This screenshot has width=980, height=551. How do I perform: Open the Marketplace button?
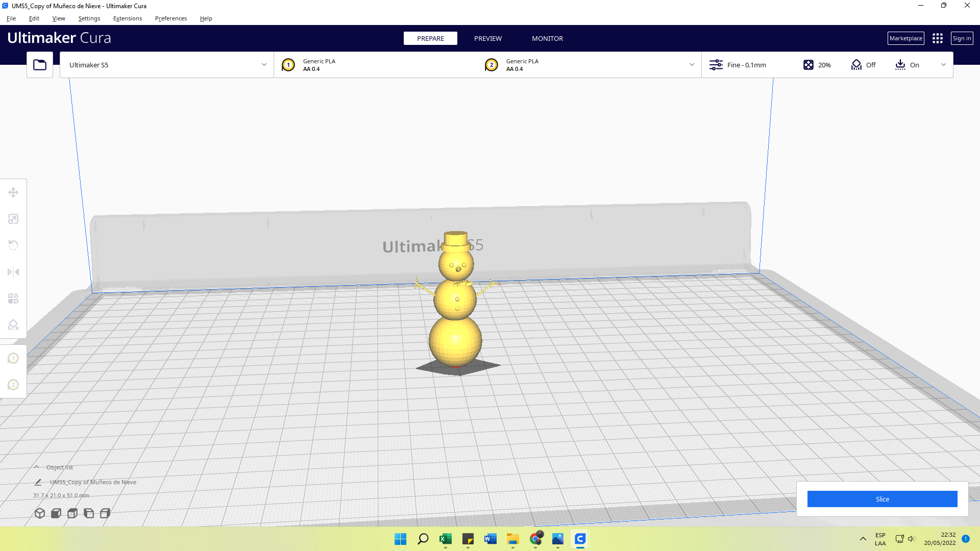point(905,38)
